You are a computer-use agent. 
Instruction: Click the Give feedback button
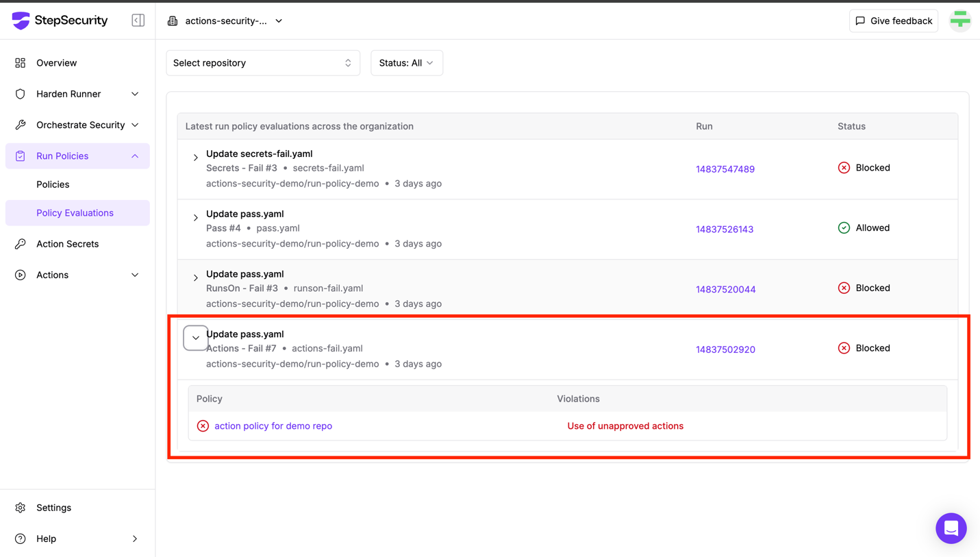click(x=894, y=21)
